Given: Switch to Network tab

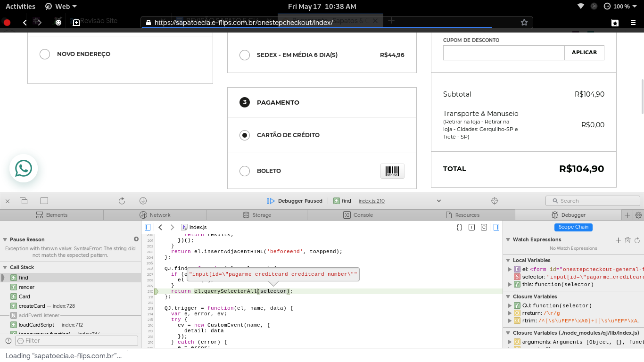Looking at the screenshot, I should point(155,215).
